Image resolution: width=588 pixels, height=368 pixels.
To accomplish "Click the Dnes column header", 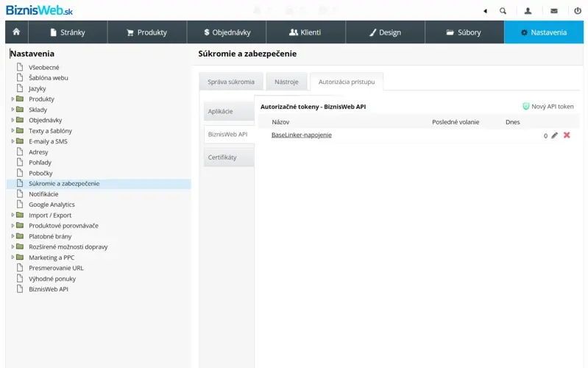I will 513,122.
